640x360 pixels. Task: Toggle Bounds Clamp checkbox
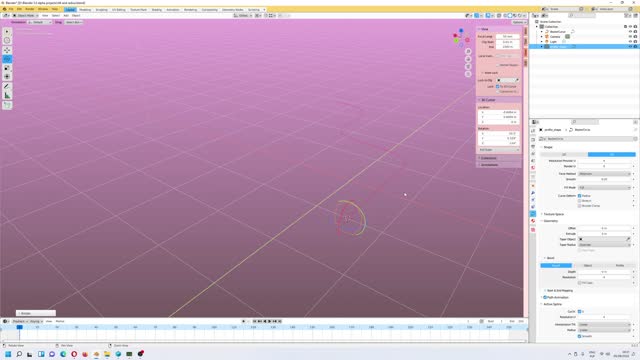click(580, 206)
